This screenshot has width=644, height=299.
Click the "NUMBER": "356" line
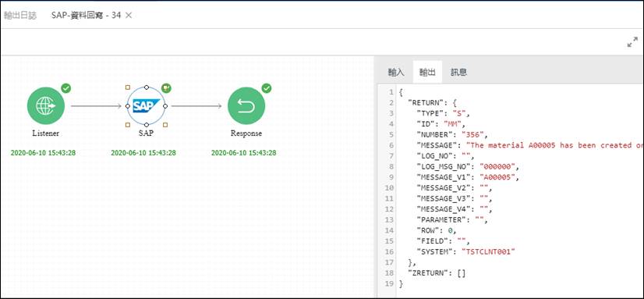tap(453, 134)
